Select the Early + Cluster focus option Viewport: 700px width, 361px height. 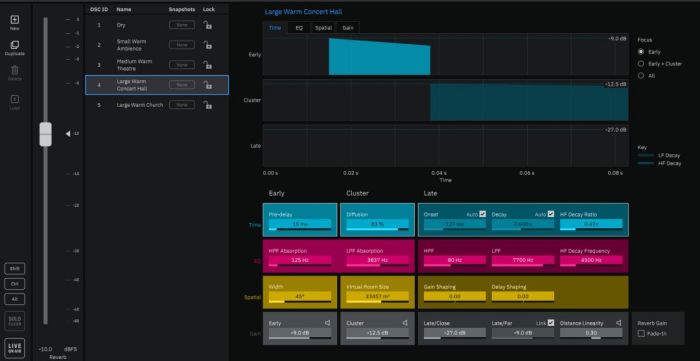point(641,64)
